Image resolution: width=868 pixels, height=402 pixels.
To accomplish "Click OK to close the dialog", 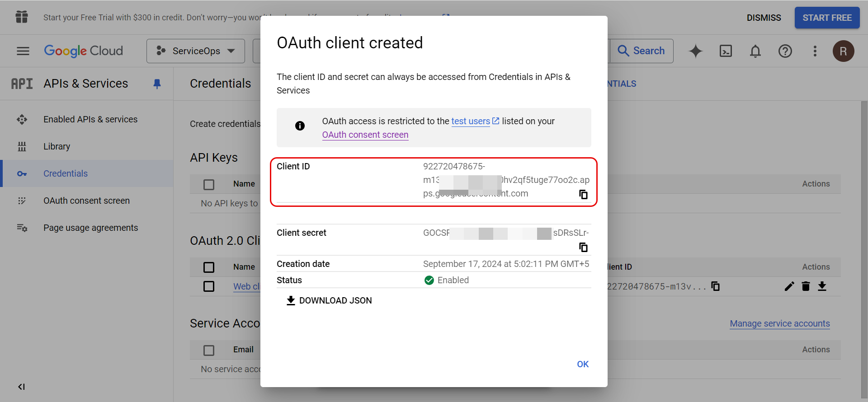I will click(582, 364).
